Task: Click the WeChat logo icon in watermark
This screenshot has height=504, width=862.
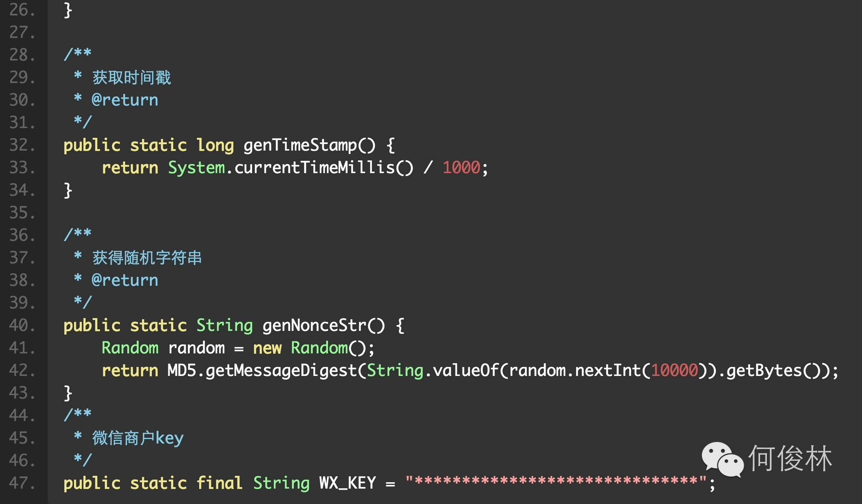Action: (722, 459)
